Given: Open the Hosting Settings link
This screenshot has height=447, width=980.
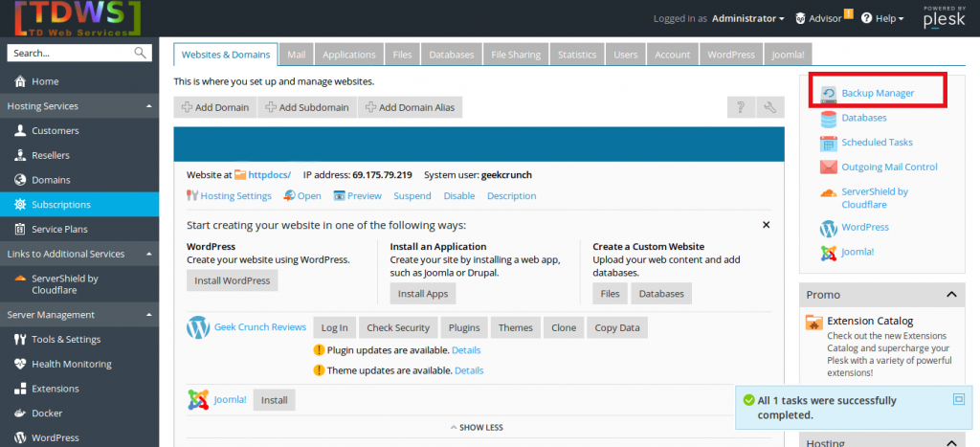Looking at the screenshot, I should pos(235,195).
